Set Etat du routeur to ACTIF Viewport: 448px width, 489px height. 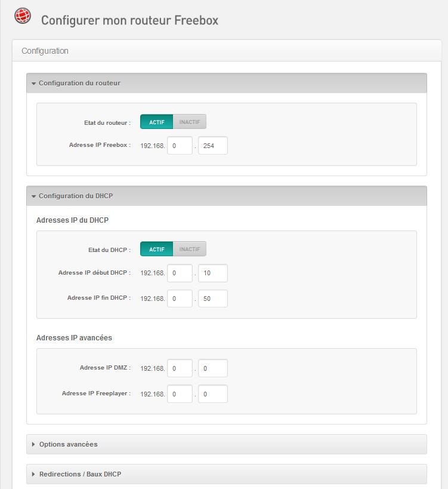pos(156,122)
